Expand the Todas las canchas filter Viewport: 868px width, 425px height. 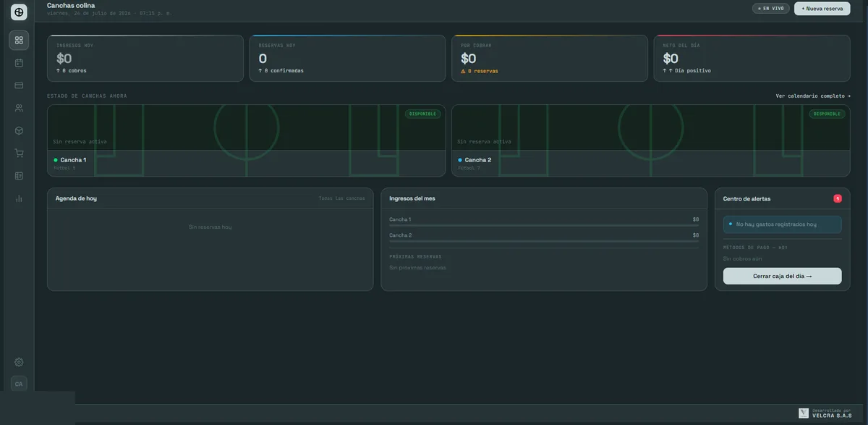pos(342,198)
